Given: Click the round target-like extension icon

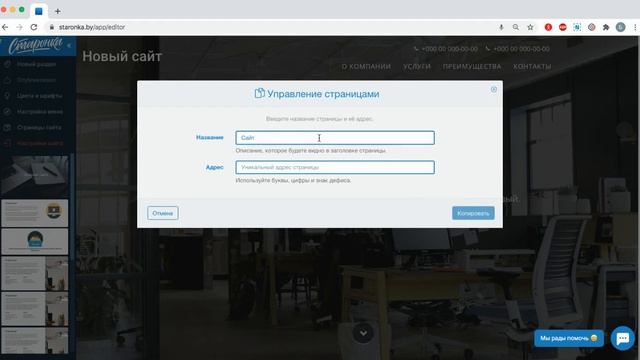Looking at the screenshot, I should (591, 27).
